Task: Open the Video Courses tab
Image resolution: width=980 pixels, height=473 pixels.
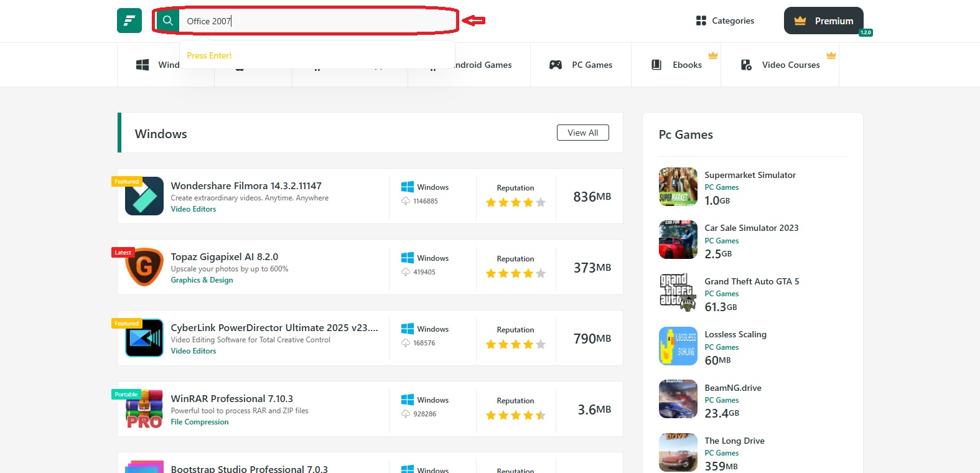Action: pos(780,65)
